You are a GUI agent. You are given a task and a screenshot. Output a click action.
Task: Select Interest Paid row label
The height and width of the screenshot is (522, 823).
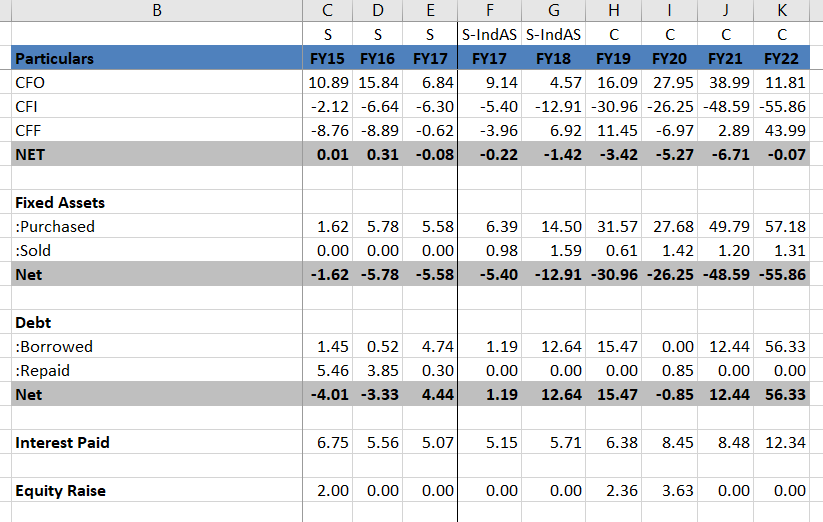[62, 442]
